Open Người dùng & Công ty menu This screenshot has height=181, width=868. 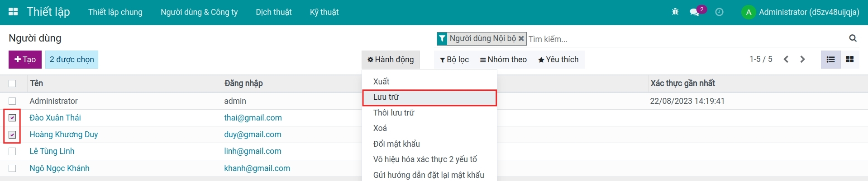pos(199,12)
